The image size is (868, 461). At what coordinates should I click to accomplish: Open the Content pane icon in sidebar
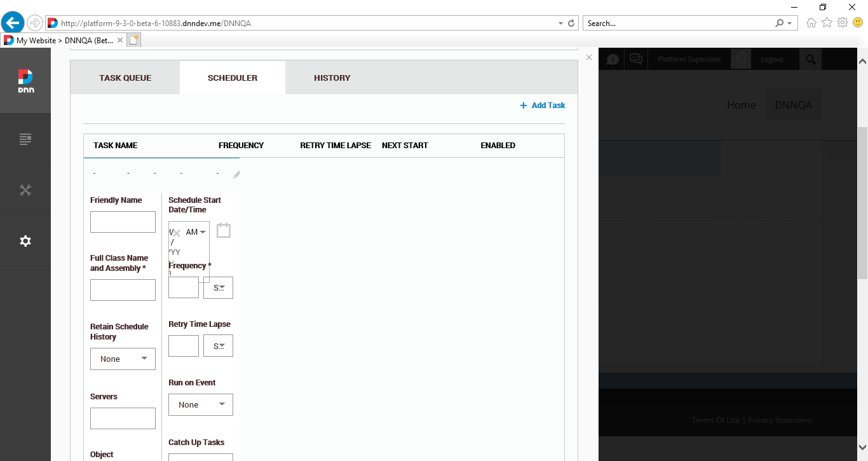click(25, 139)
